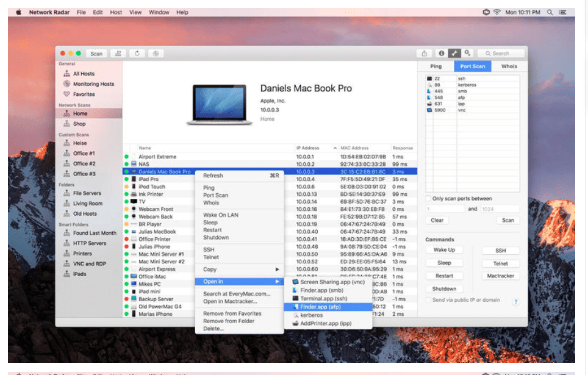Enable Send via public IP checkbox
Image resolution: width=588 pixels, height=375 pixels.
point(428,300)
